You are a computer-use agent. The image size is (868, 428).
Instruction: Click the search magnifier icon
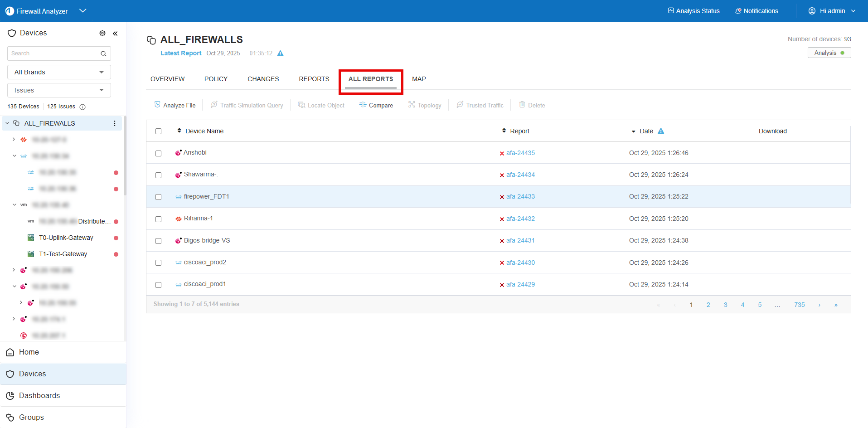(x=103, y=53)
